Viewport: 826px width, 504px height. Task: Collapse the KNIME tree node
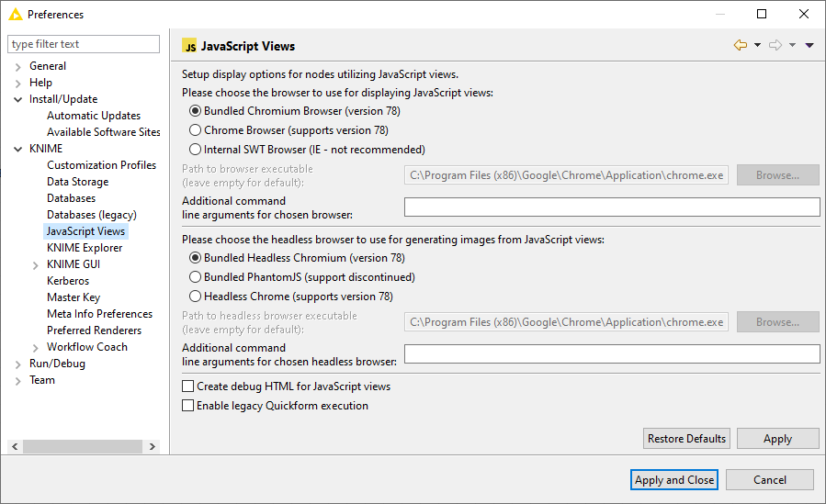pyautogui.click(x=18, y=149)
